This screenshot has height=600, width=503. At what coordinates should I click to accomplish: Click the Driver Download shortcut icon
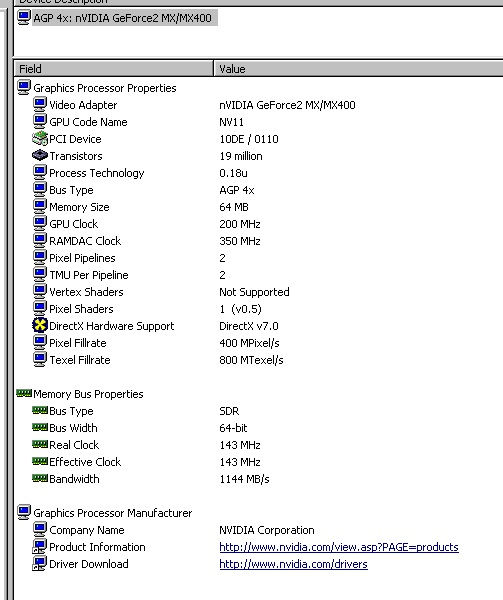pos(40,563)
